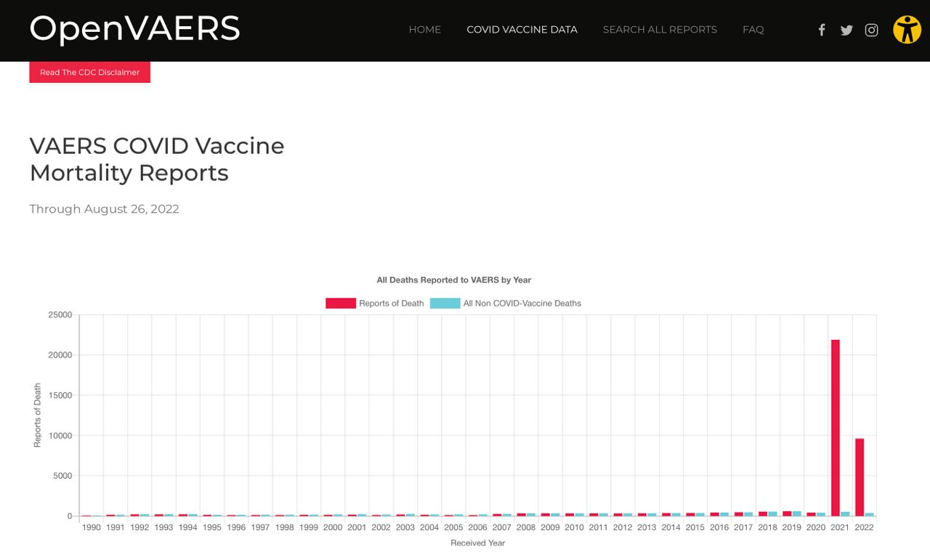The width and height of the screenshot is (930, 560).
Task: Open the Twitter profile icon
Action: coord(846,30)
